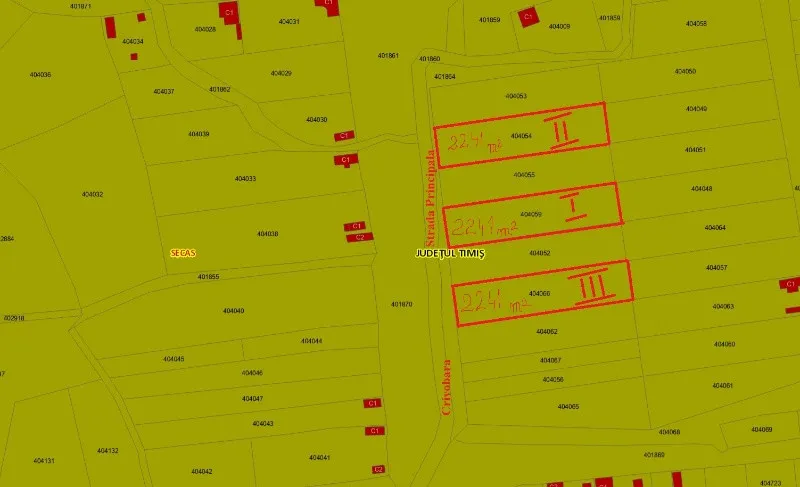Select parcel label 404057
Screen dimensions: 800x487
[x=716, y=268]
